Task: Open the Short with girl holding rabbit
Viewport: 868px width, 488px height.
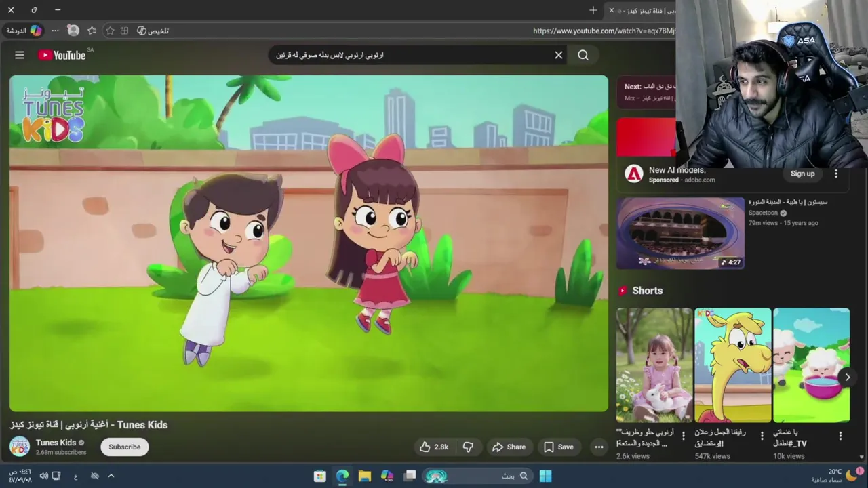Action: [x=654, y=365]
